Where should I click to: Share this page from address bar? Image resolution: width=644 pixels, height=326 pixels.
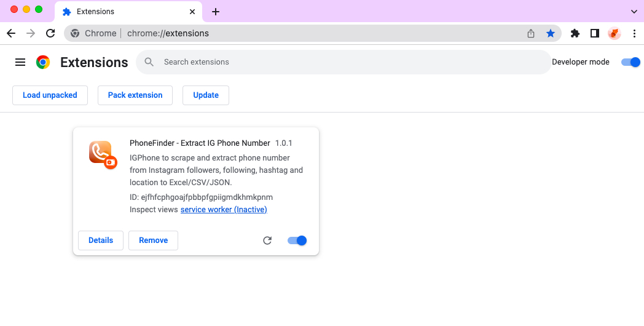point(531,33)
